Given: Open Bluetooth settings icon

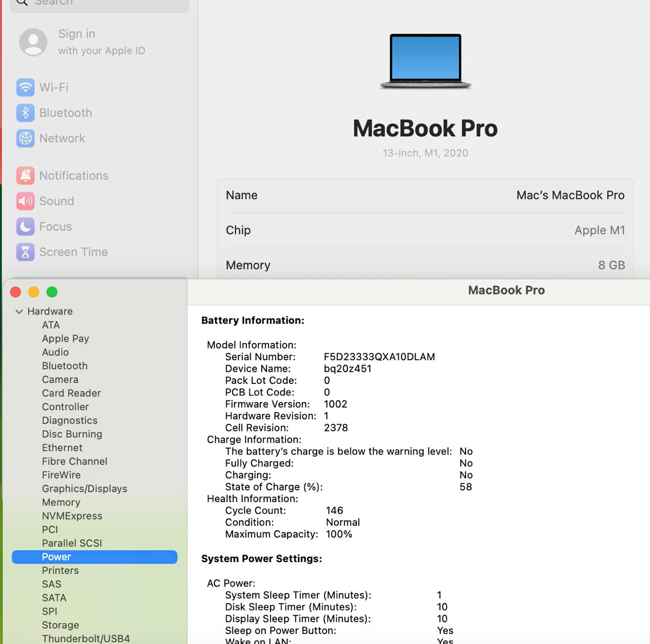Looking at the screenshot, I should click(x=25, y=113).
